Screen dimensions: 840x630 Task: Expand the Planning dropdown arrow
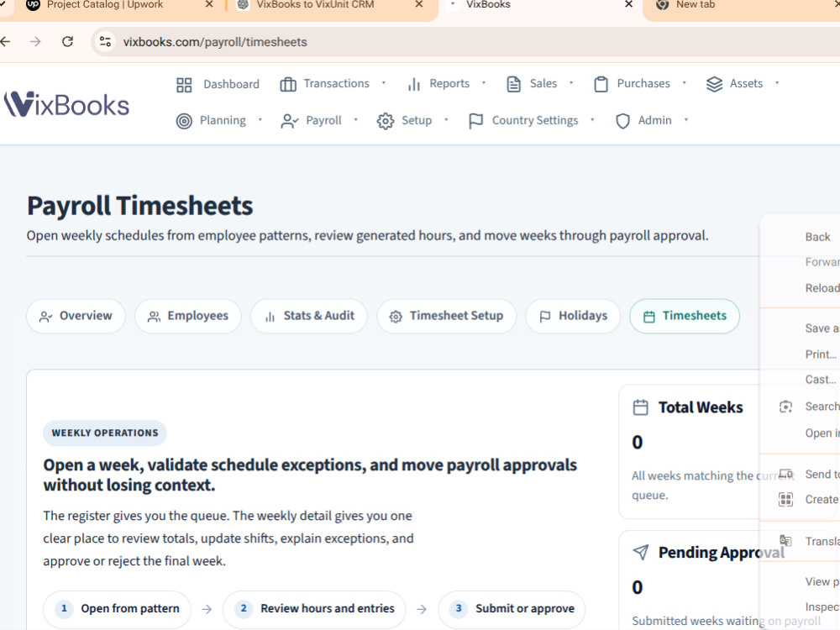[260, 120]
